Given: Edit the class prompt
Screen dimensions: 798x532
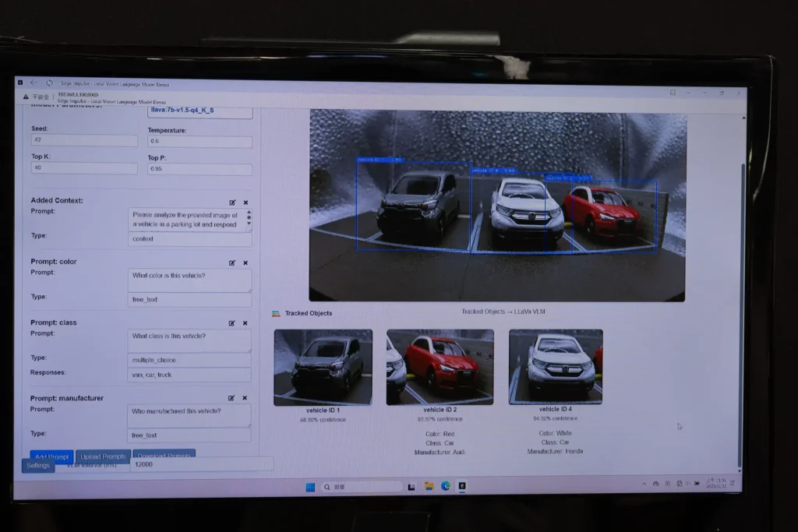Looking at the screenshot, I should [232, 323].
